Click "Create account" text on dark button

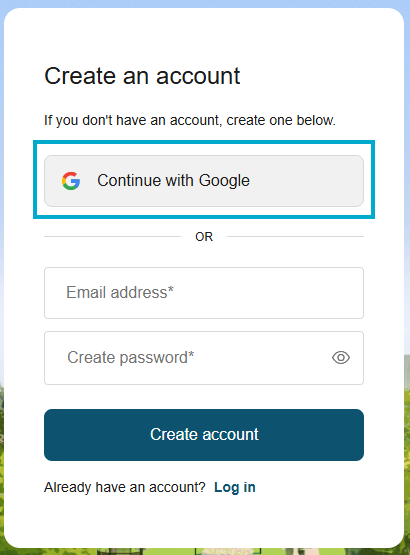click(x=204, y=435)
